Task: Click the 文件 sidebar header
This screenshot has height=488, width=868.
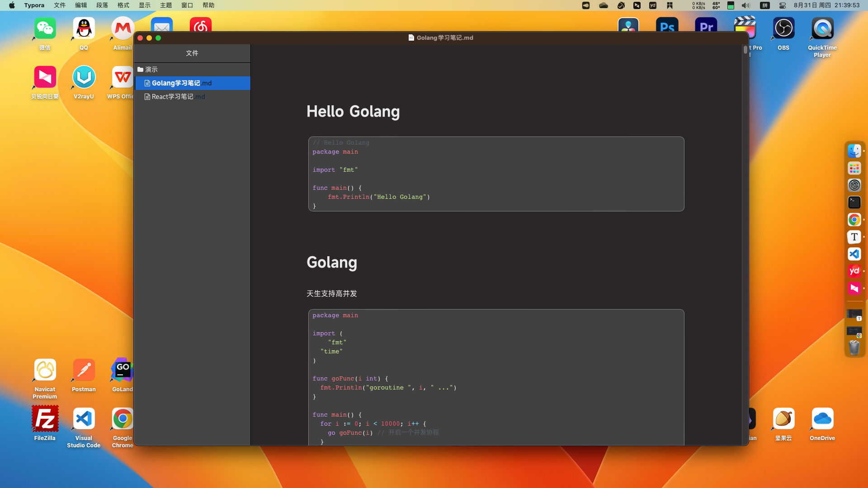Action: (192, 53)
